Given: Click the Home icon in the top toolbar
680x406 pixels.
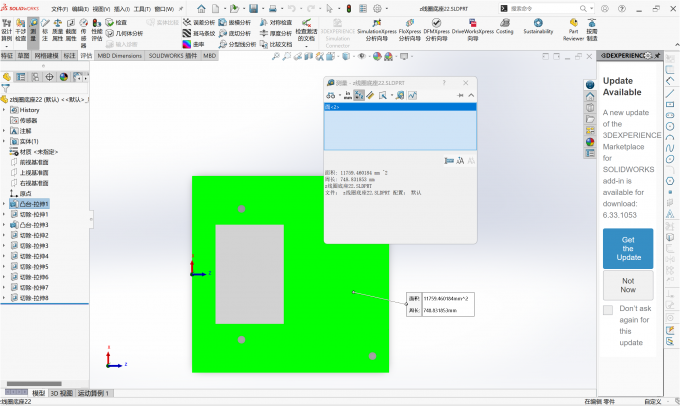Looking at the screenshot, I should pos(201,8).
